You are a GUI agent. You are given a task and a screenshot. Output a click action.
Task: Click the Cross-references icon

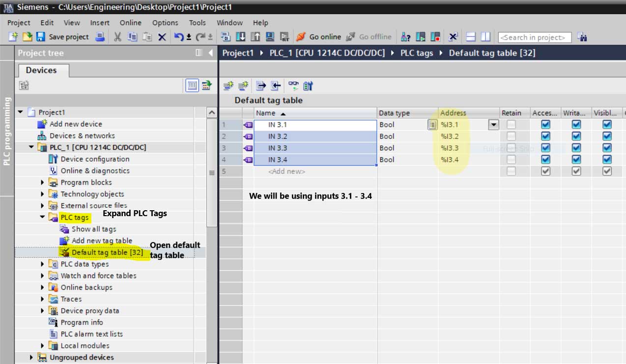(x=453, y=37)
